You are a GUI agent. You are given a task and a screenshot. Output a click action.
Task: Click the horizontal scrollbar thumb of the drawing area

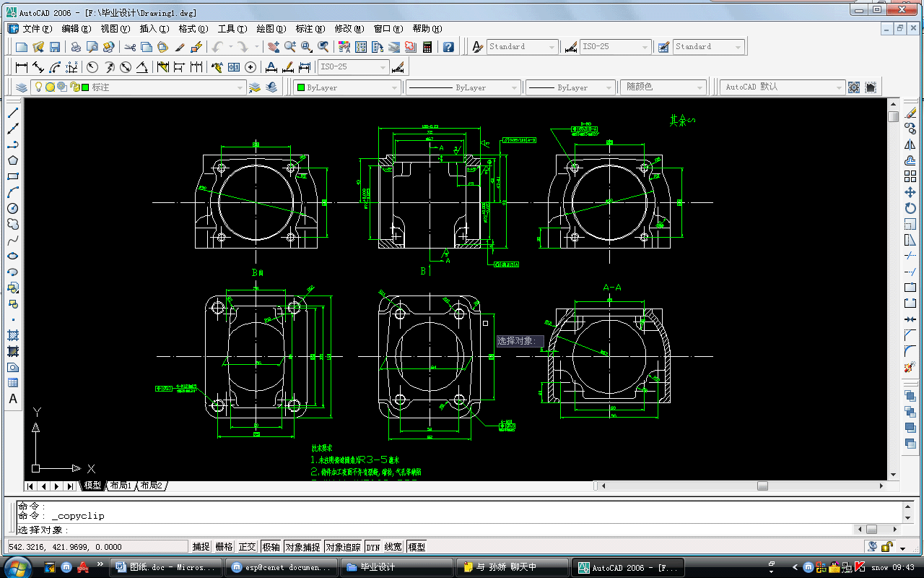pyautogui.click(x=762, y=486)
